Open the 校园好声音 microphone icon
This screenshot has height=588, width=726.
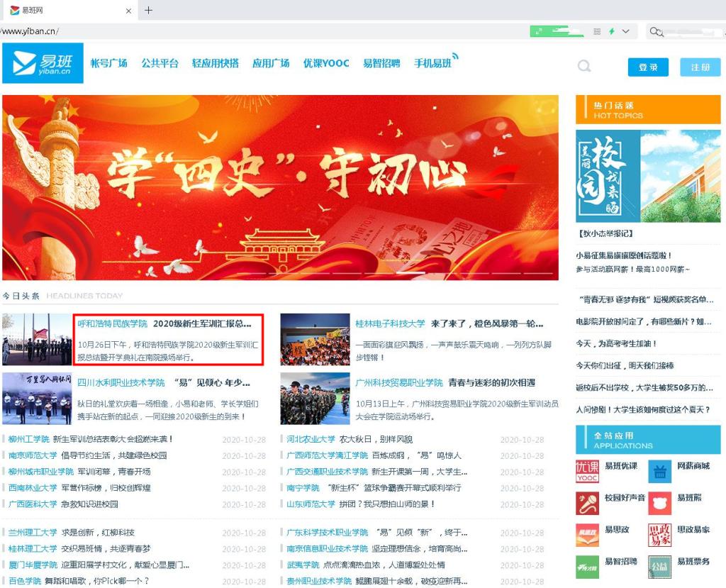pos(587,503)
